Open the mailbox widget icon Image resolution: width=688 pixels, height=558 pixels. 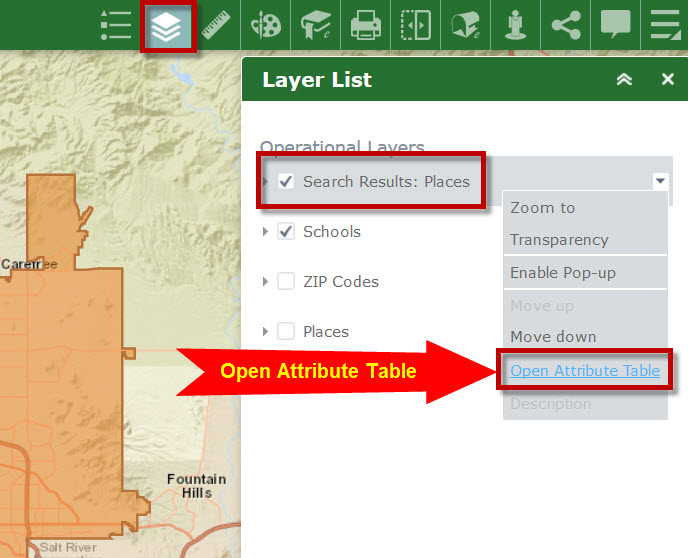click(x=466, y=25)
